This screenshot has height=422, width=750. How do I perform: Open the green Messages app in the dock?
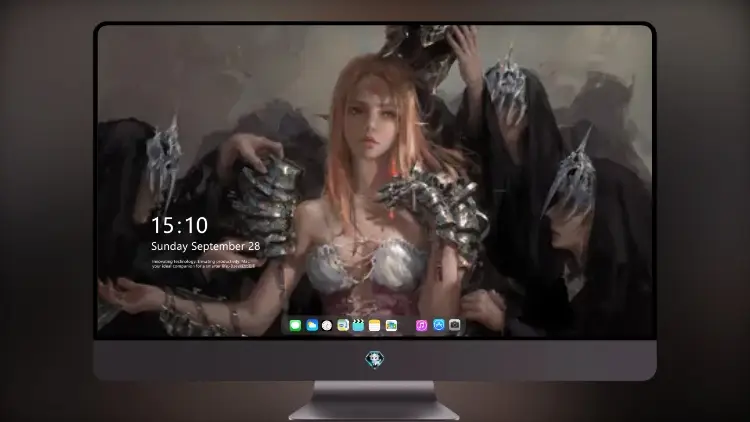pos(295,325)
